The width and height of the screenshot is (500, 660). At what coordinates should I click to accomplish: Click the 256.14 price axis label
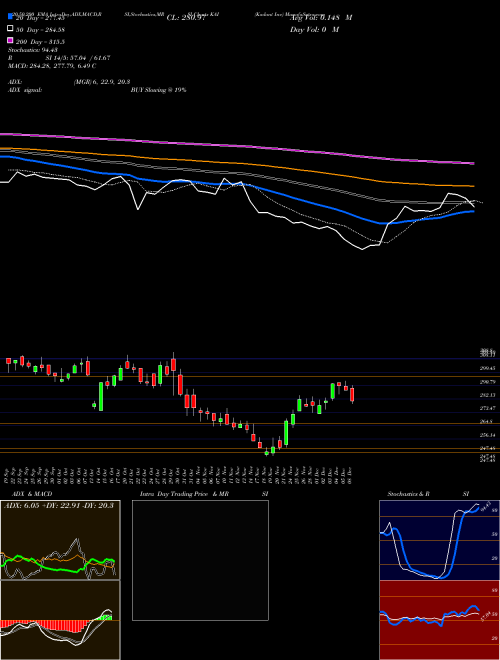pyautogui.click(x=487, y=435)
